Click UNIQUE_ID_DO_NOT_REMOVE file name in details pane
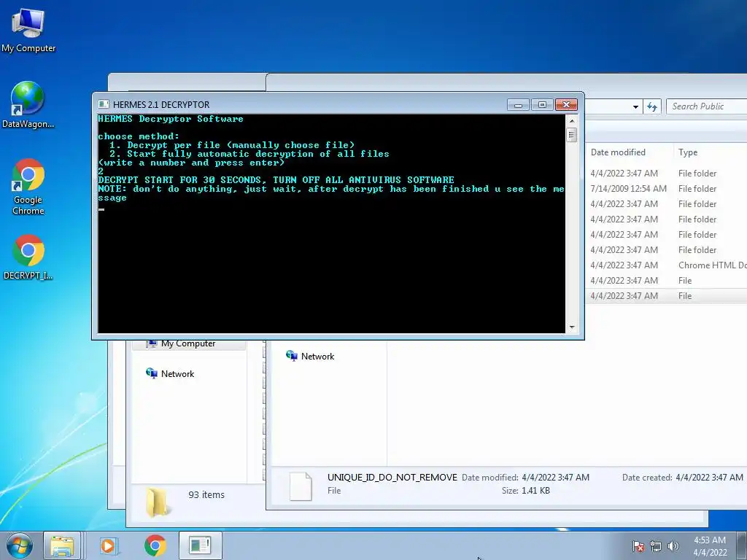This screenshot has height=560, width=747. (392, 477)
